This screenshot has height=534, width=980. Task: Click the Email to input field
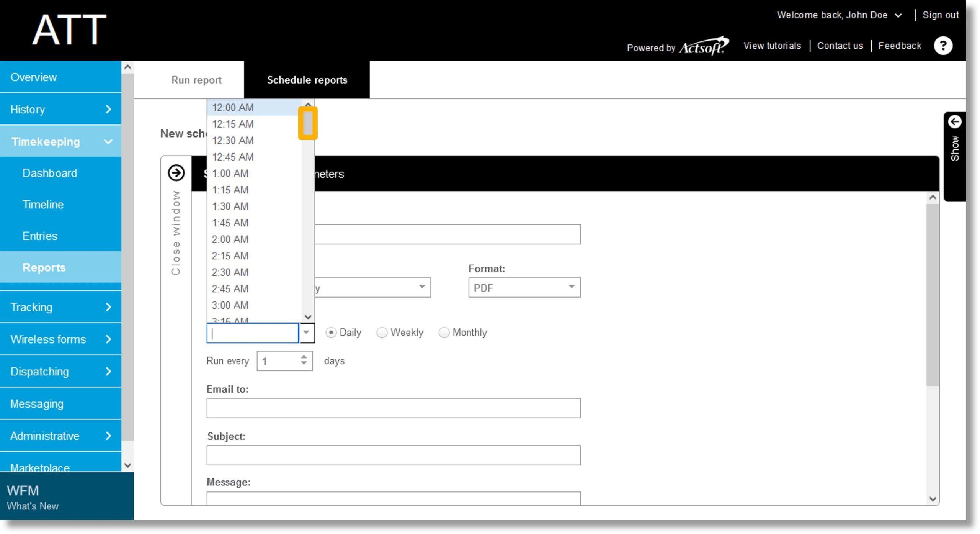pos(394,408)
